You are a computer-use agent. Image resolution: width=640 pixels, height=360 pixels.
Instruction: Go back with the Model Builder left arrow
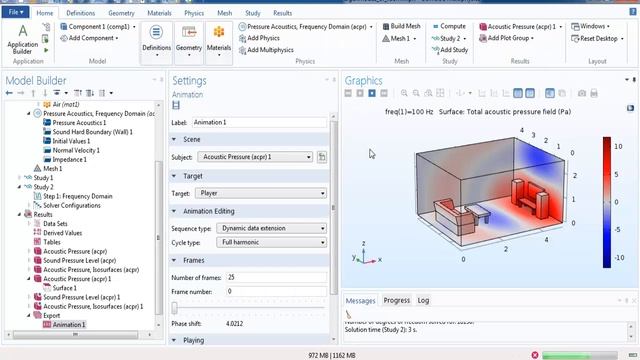point(9,93)
